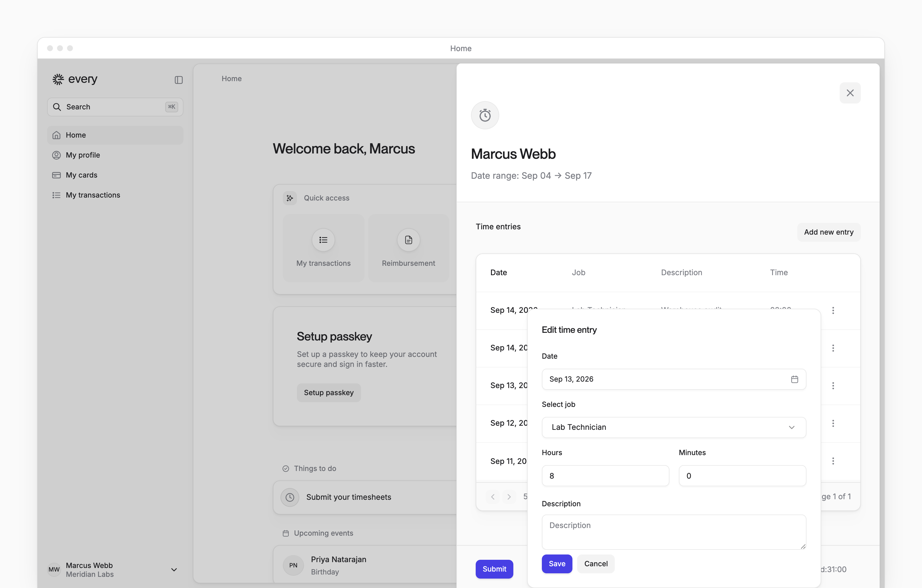
Task: Close the timesheet side panel
Action: 850,93
